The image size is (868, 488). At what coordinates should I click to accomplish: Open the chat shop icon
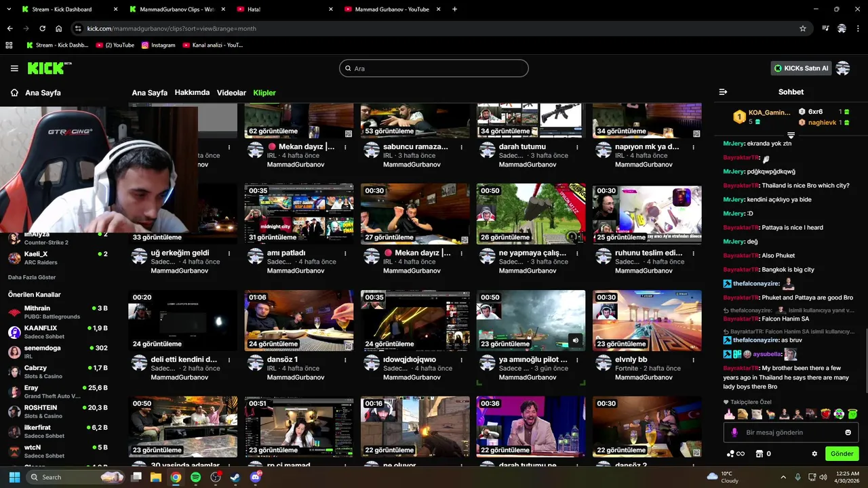click(759, 453)
